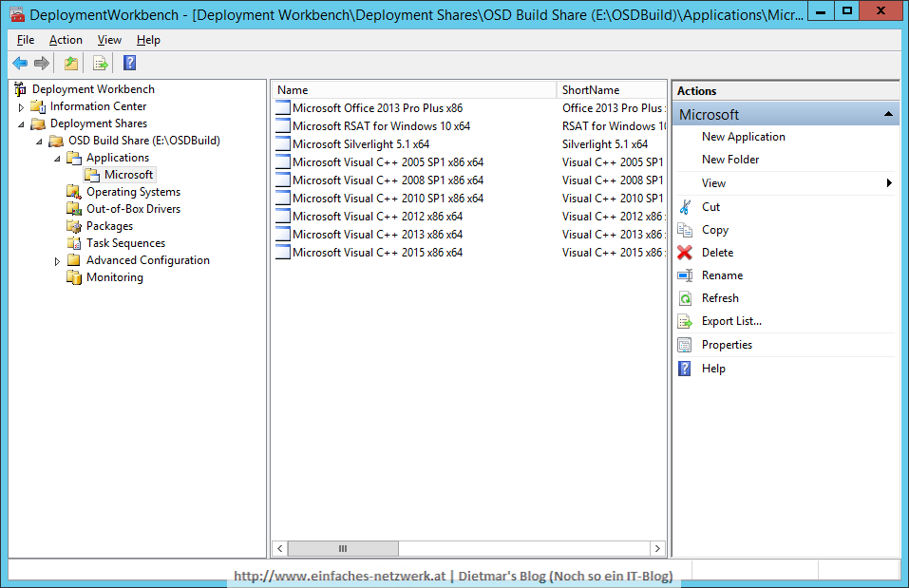
Task: Select Microsoft Visual C++ 2015 x86 x64
Action: 377,253
